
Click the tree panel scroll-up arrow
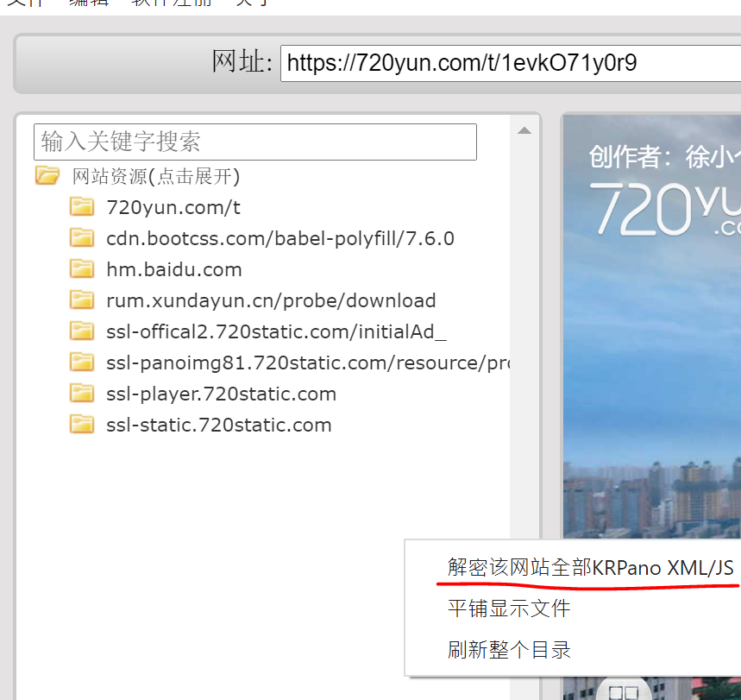click(524, 130)
